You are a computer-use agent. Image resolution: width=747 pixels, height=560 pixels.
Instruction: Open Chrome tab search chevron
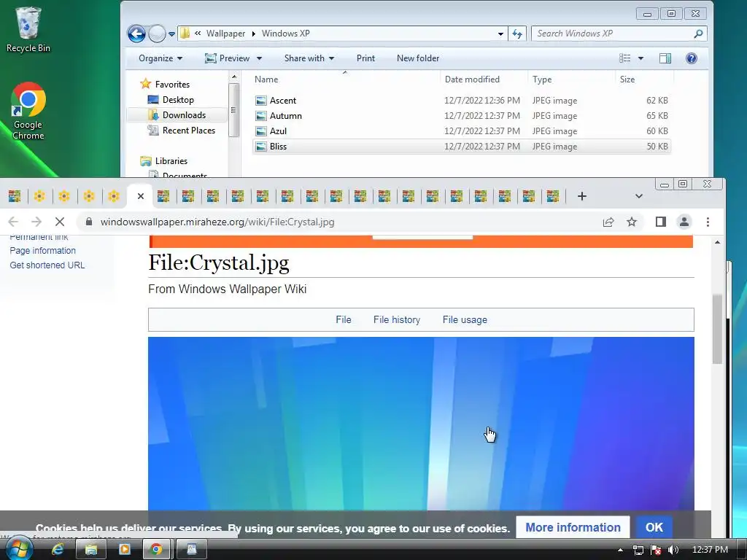coord(639,196)
